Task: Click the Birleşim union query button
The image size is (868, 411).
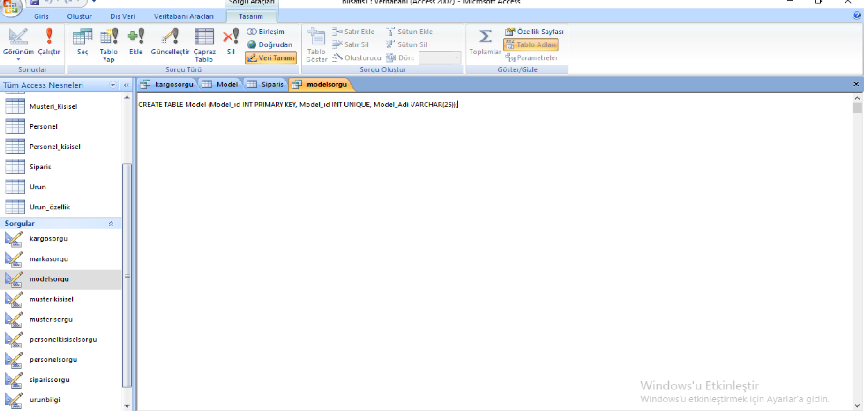Action: (266, 32)
